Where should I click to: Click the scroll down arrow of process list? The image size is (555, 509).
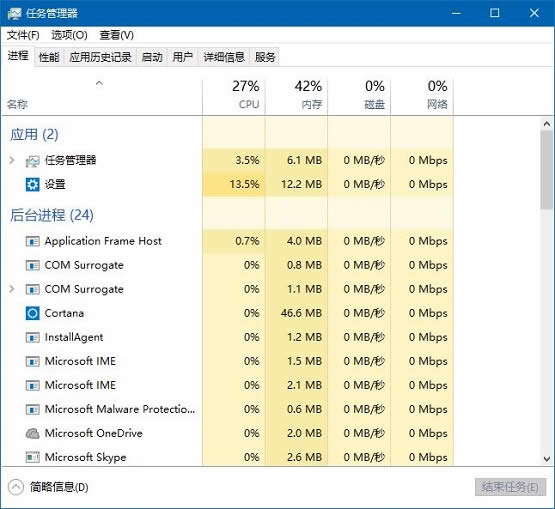click(547, 459)
